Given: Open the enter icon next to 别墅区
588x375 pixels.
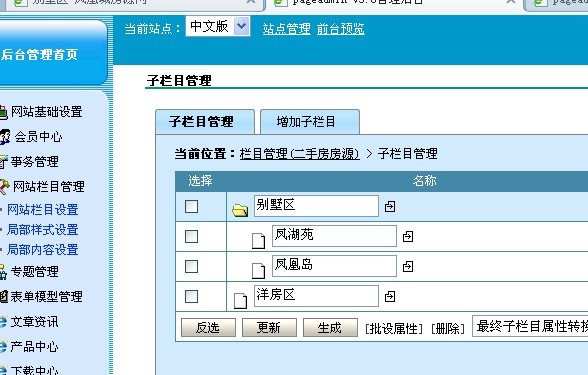Looking at the screenshot, I should click(390, 206).
